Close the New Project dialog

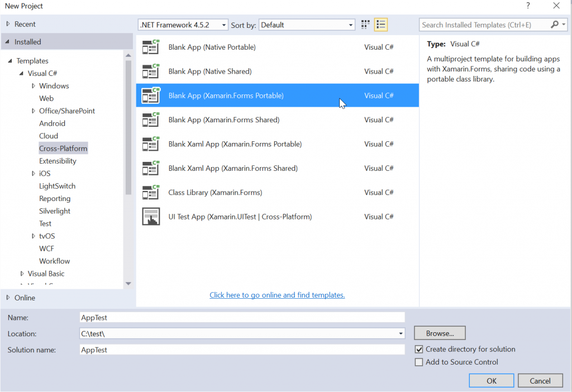pyautogui.click(x=556, y=6)
